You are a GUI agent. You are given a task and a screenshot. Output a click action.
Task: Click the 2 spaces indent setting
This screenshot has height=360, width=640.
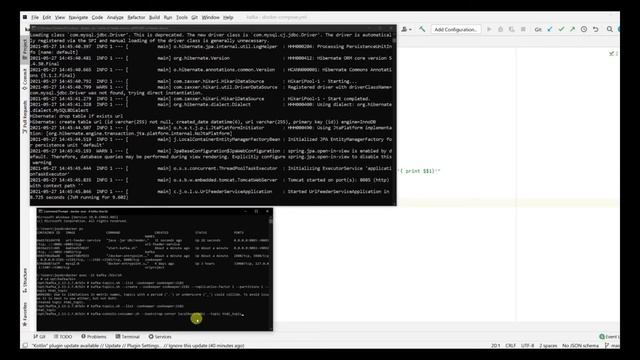[x=548, y=346]
